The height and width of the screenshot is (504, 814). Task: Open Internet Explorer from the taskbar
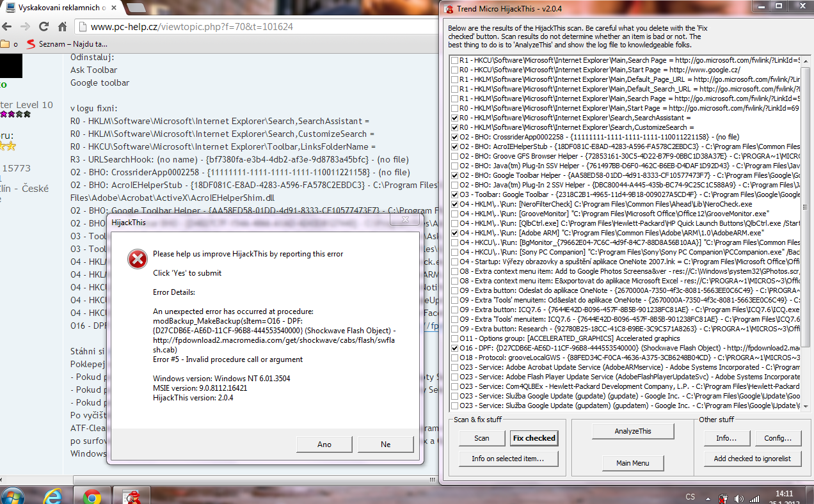pyautogui.click(x=53, y=496)
